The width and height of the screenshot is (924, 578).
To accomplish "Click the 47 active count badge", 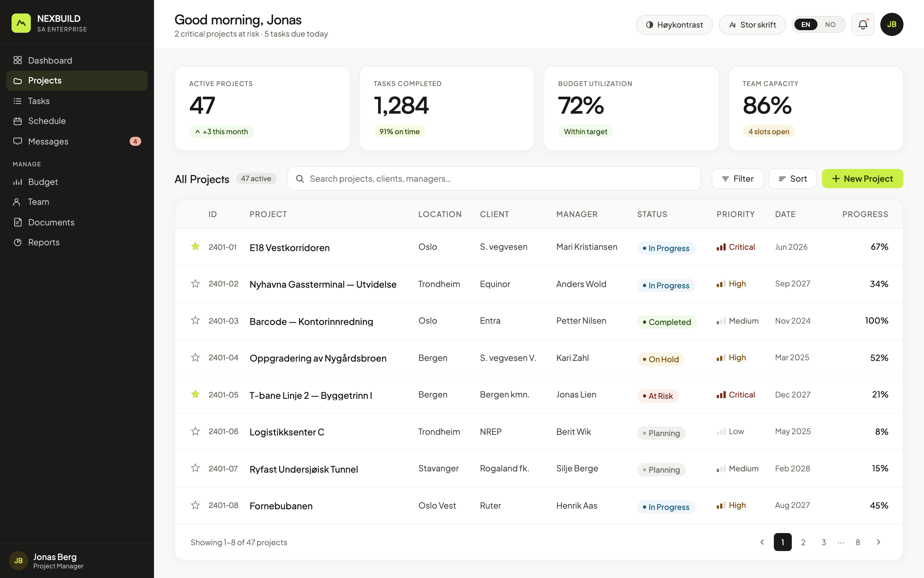I will pos(256,179).
